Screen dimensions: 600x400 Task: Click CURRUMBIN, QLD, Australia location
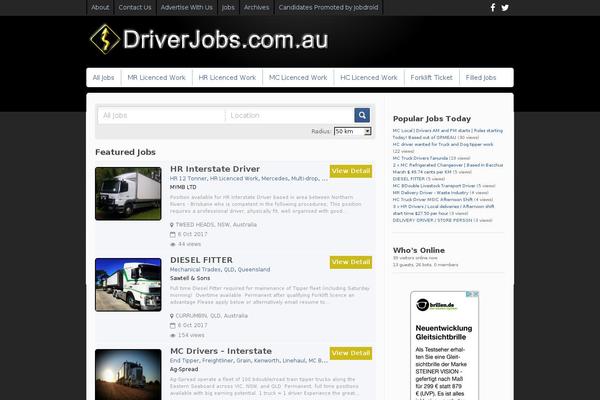(x=211, y=316)
